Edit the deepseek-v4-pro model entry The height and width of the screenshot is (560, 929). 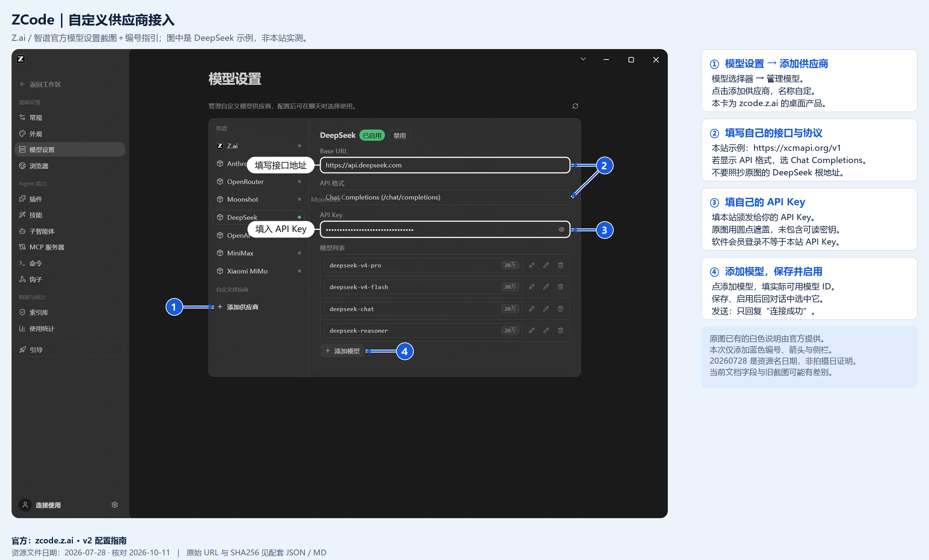pyautogui.click(x=546, y=265)
